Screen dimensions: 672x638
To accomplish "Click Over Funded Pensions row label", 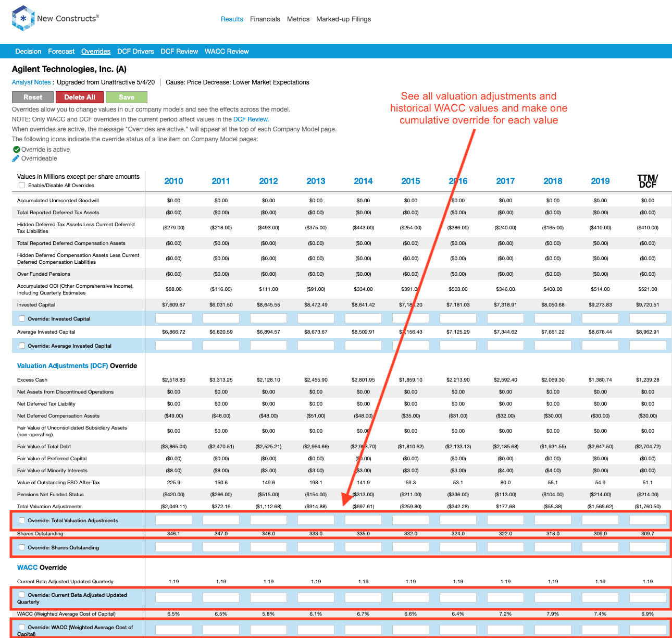I will click(44, 274).
